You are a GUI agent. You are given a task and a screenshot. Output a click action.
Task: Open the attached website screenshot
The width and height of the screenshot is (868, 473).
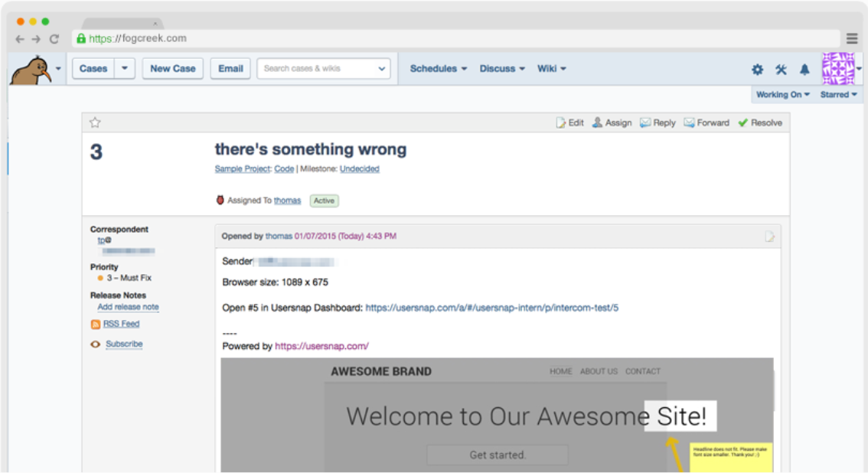pyautogui.click(x=497, y=415)
